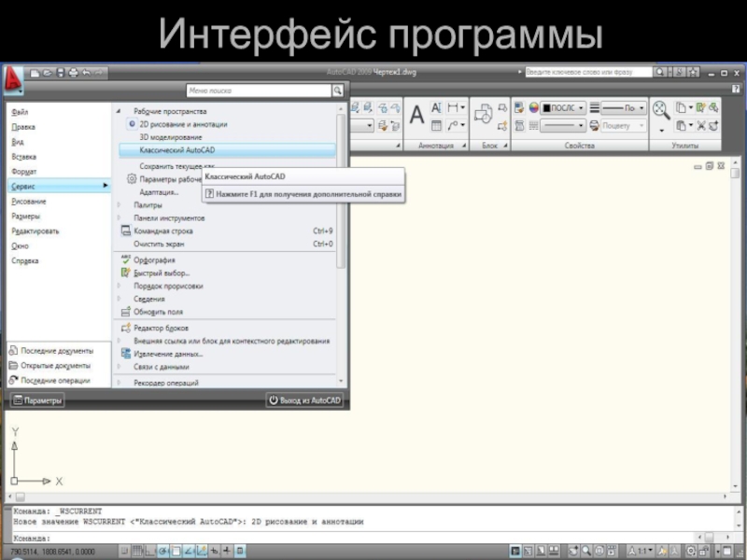Toggle Polar tracking in the status bar
The width and height of the screenshot is (747, 560).
click(x=162, y=551)
